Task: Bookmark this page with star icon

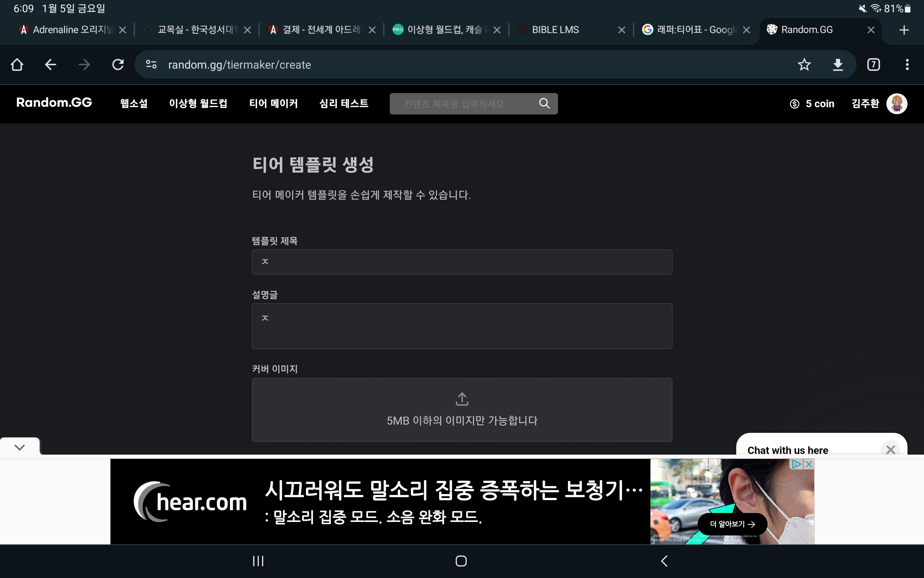Action: [804, 65]
